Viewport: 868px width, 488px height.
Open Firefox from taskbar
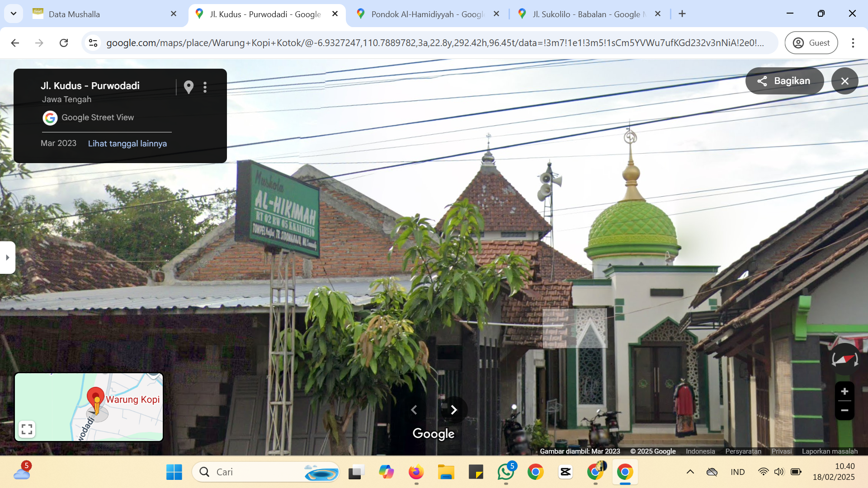pos(416,472)
